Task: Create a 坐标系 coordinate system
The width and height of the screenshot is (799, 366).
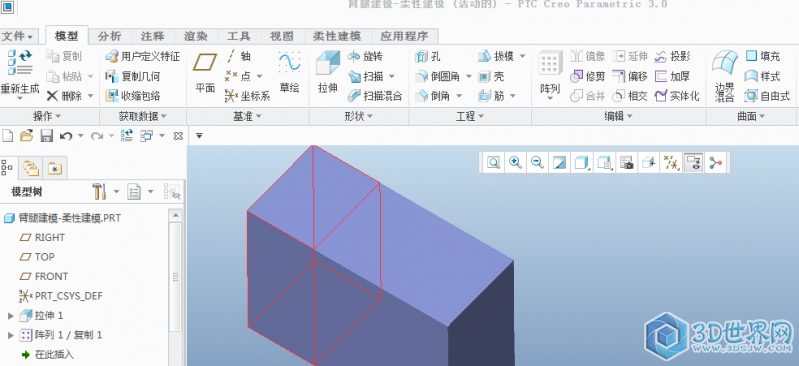Action: (x=247, y=95)
